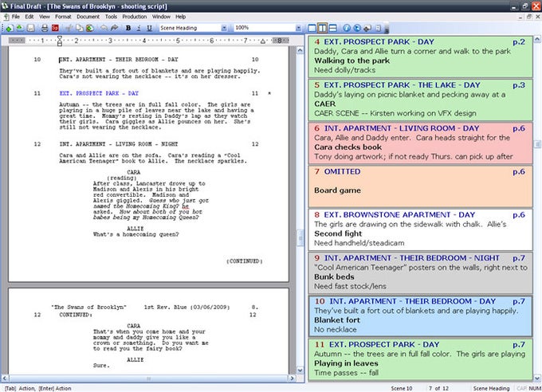This screenshot has width=542, height=392.
Task: Click the blue info circle toolbar icon
Action: coord(347,28)
